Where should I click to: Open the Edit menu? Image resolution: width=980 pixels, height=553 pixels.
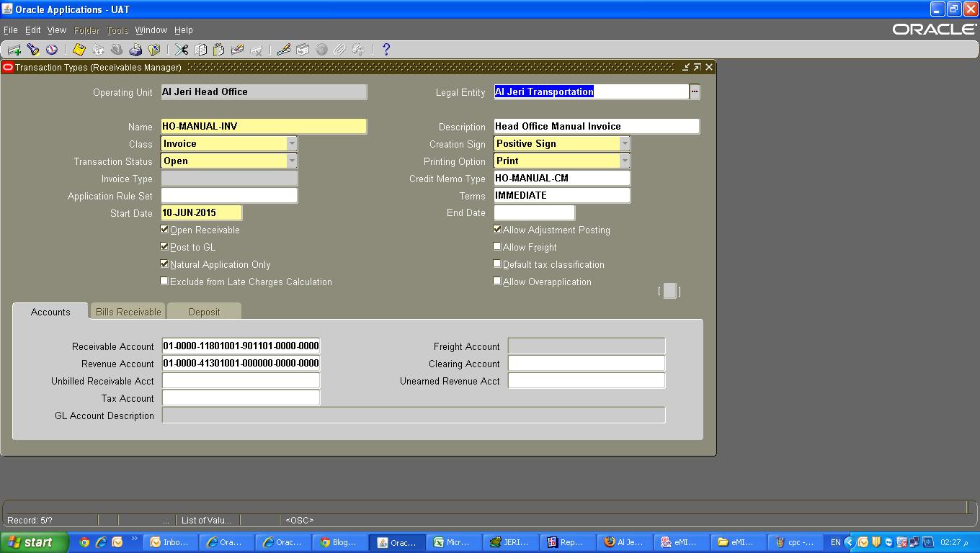tap(33, 30)
